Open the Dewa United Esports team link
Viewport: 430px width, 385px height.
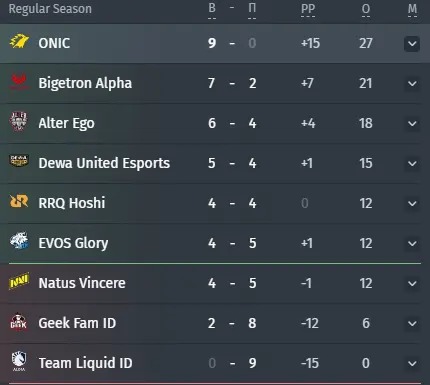(104, 163)
